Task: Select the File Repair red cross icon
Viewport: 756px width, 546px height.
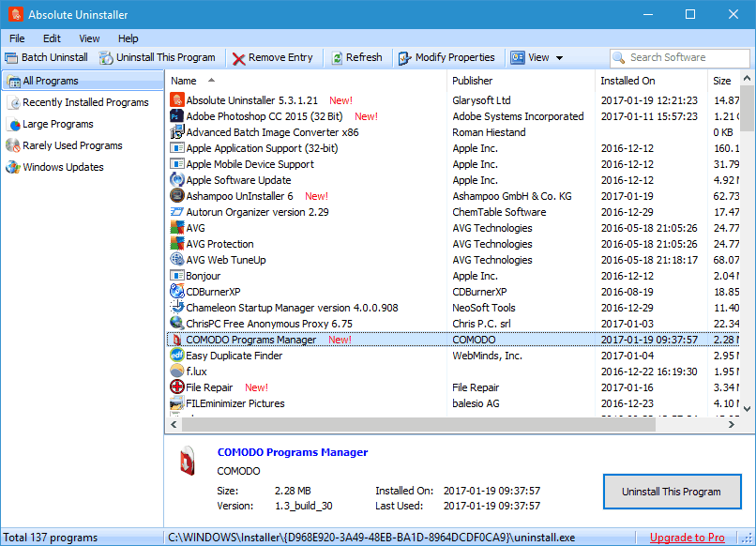Action: click(177, 387)
